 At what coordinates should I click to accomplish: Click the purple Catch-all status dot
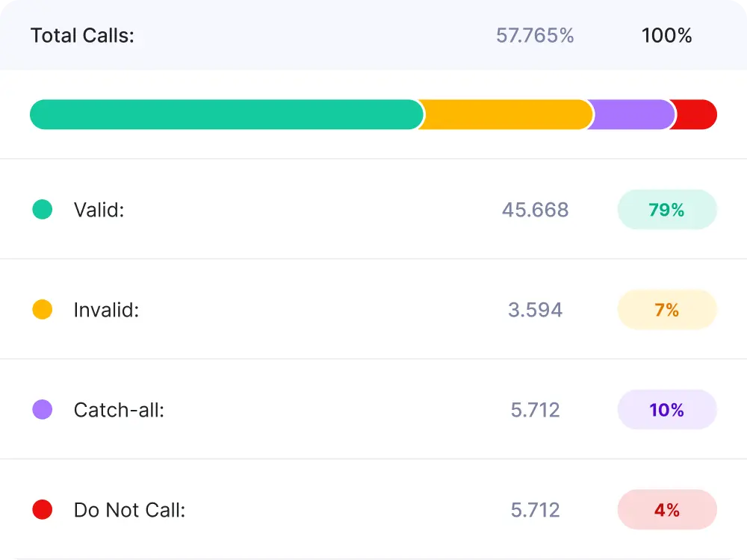click(x=43, y=409)
